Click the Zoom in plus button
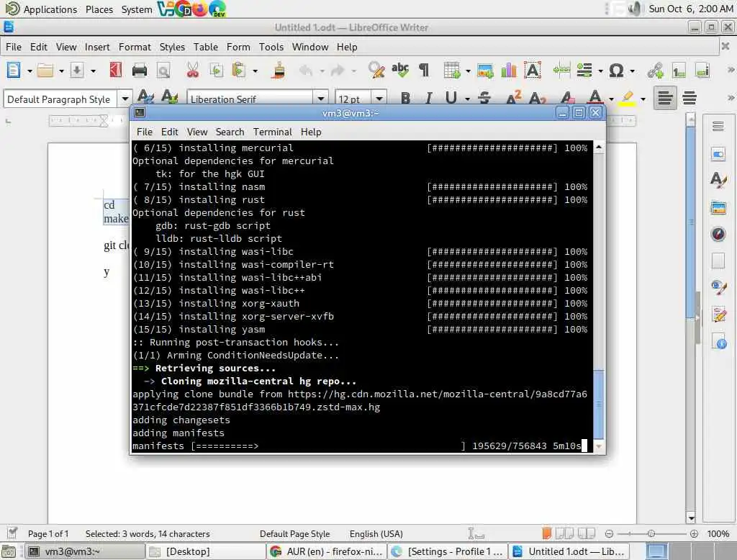 pos(694,533)
